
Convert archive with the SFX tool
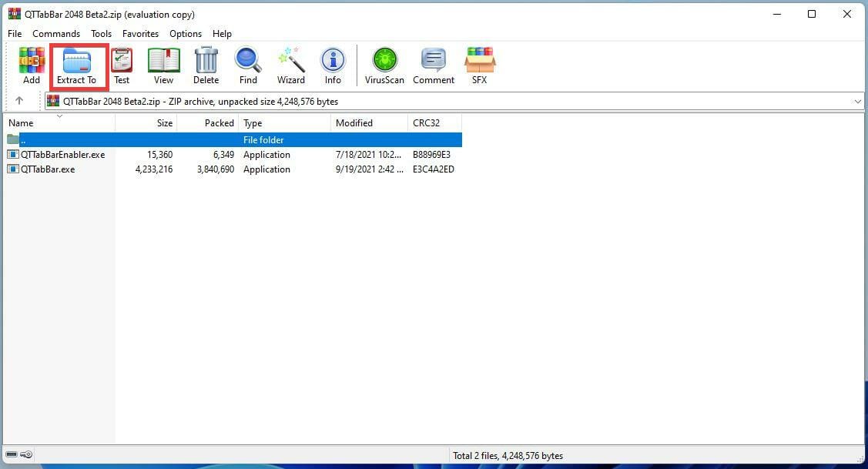point(480,65)
